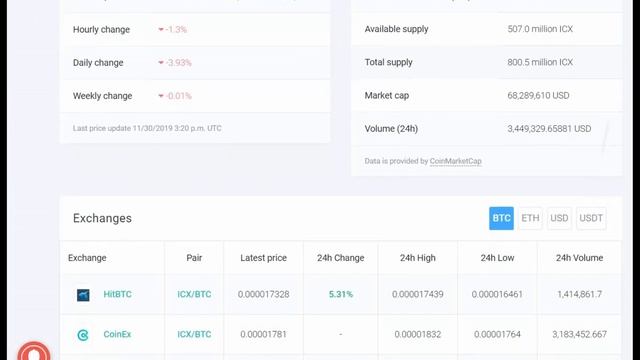
Task: Click the red circular button at bottom left
Action: pyautogui.click(x=34, y=351)
